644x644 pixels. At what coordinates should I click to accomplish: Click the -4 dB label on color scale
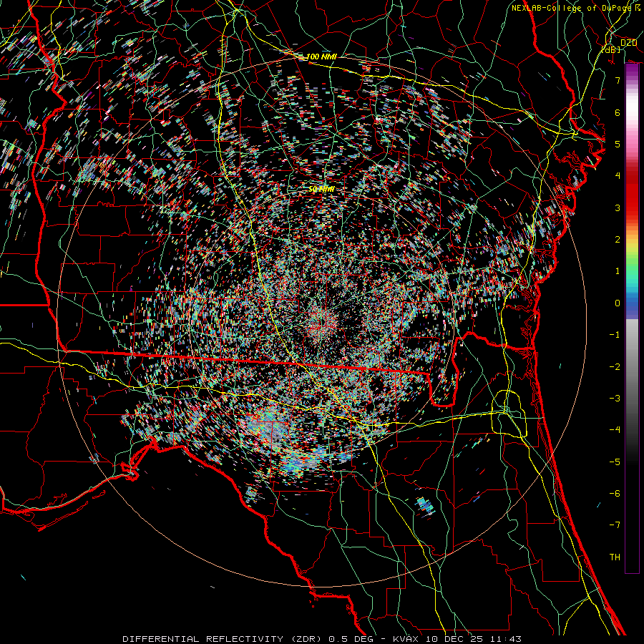[615, 430]
